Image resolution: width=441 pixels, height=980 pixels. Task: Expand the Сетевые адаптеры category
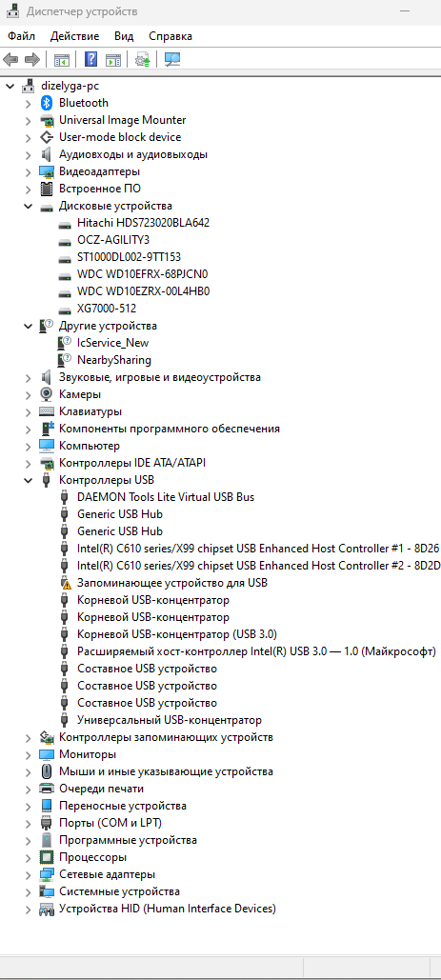29,874
